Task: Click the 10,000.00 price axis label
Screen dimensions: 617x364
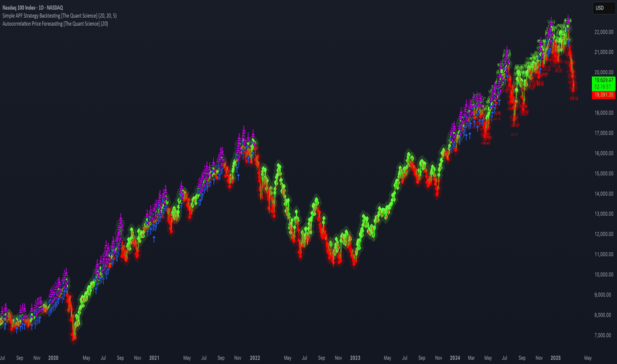Action: pyautogui.click(x=604, y=274)
